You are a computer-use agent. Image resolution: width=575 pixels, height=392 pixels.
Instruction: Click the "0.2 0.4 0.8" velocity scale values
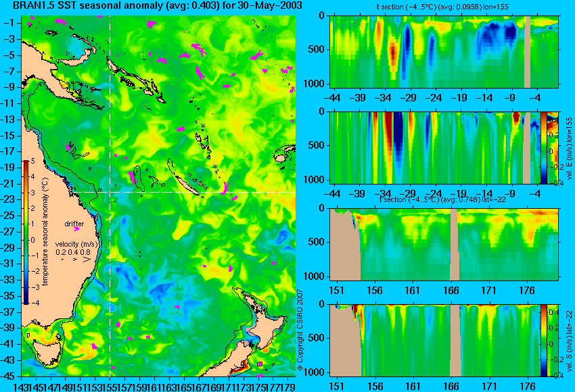[x=73, y=252]
